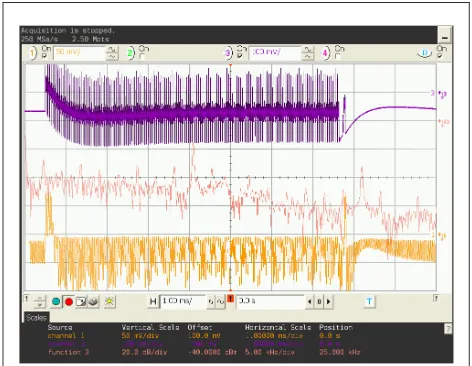Click the up-arrow icon at bottom left

(27, 299)
